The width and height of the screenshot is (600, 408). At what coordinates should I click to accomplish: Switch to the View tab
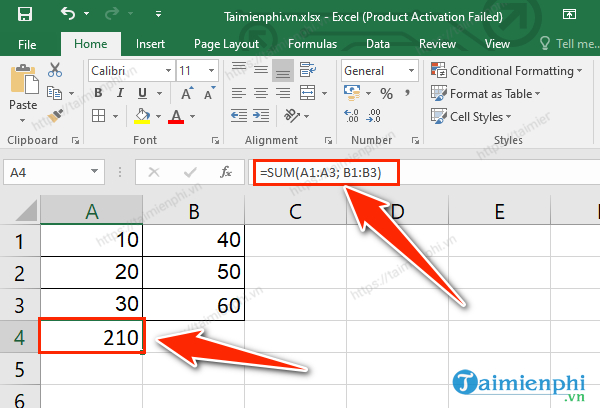click(x=497, y=44)
